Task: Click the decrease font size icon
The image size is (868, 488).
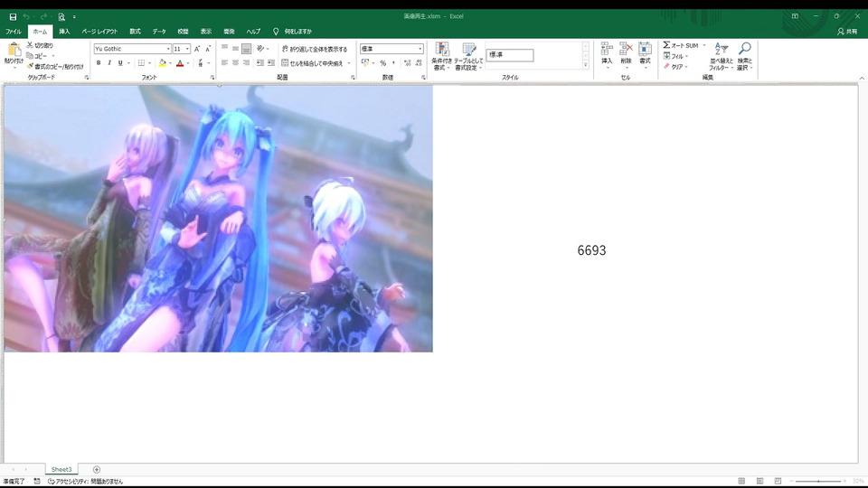Action: 208,49
